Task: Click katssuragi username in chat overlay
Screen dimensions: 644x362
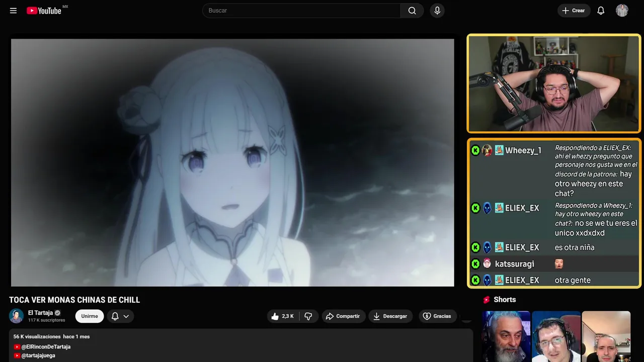Action: 514,264
